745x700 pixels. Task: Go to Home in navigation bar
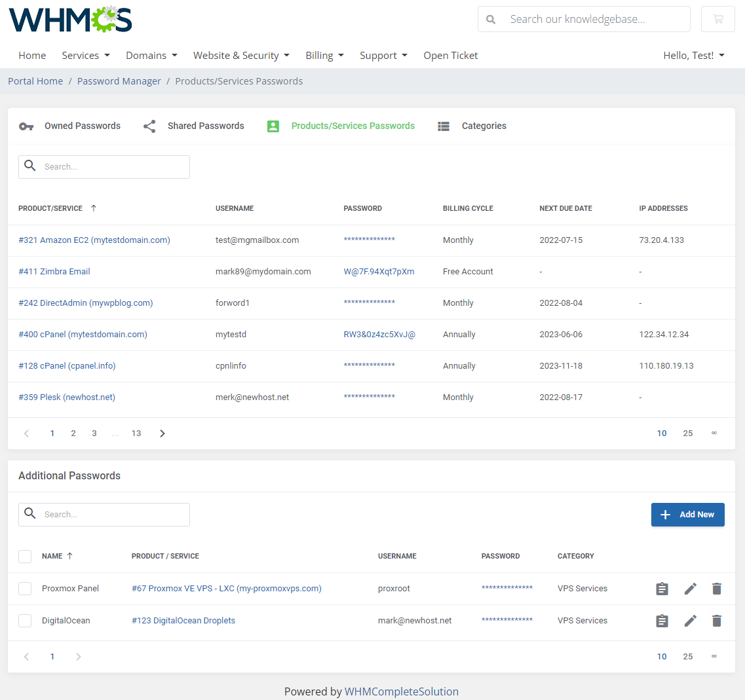32,56
